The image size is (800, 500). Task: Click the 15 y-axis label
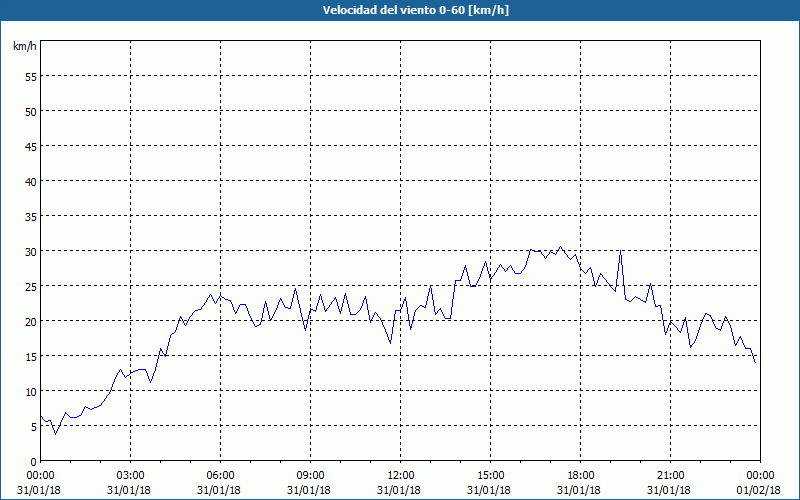[x=31, y=356]
